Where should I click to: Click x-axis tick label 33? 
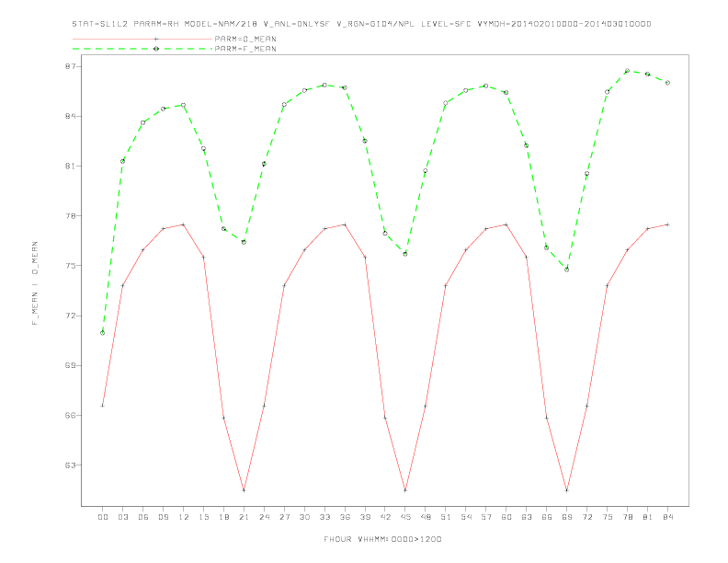[324, 517]
